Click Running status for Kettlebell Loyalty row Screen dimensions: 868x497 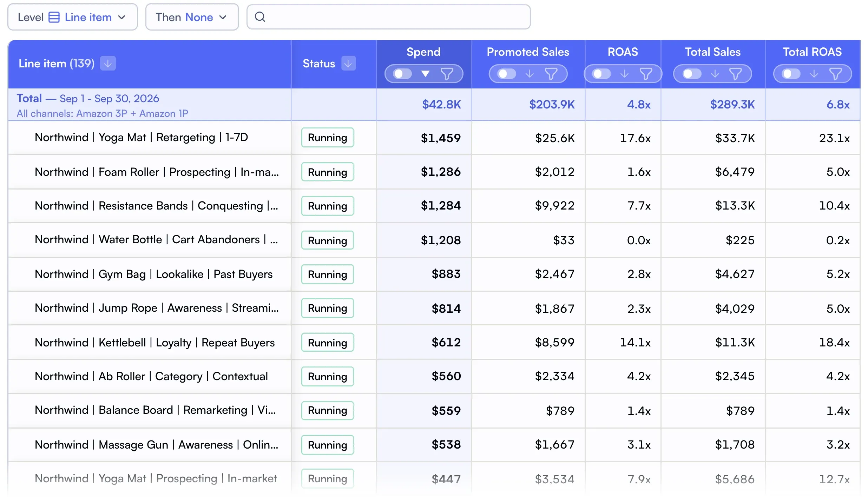[327, 343]
